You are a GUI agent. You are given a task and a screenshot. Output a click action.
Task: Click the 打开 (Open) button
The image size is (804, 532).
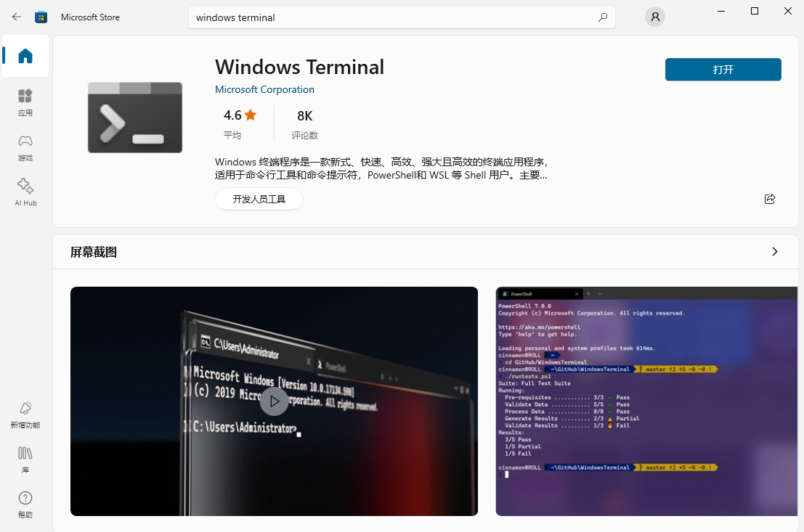coord(723,70)
